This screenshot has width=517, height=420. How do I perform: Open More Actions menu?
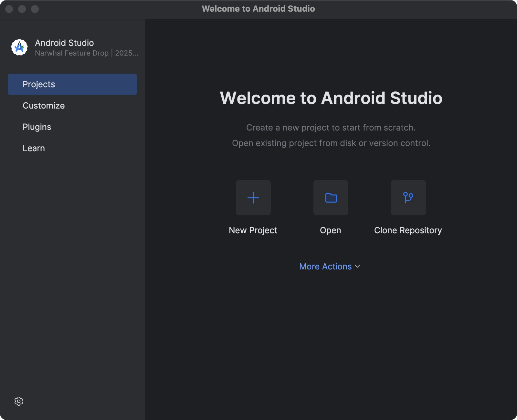(325, 266)
